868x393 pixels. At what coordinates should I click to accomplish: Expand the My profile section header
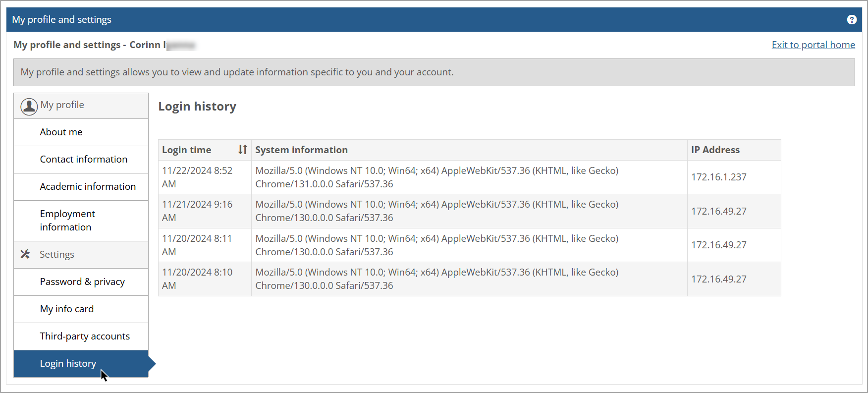pyautogui.click(x=62, y=105)
